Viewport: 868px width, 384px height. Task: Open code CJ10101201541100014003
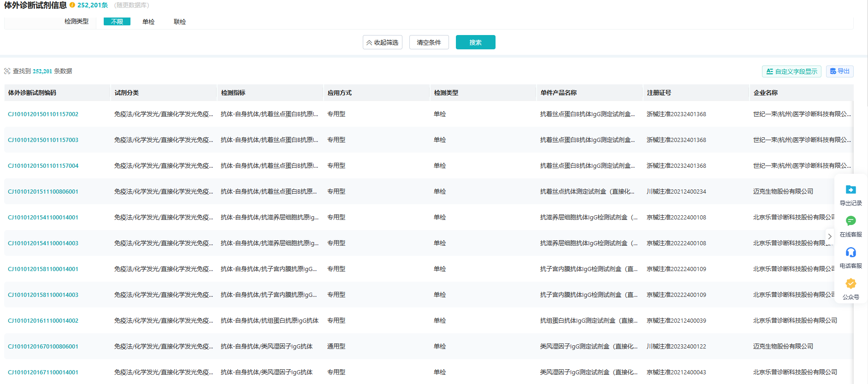click(43, 243)
